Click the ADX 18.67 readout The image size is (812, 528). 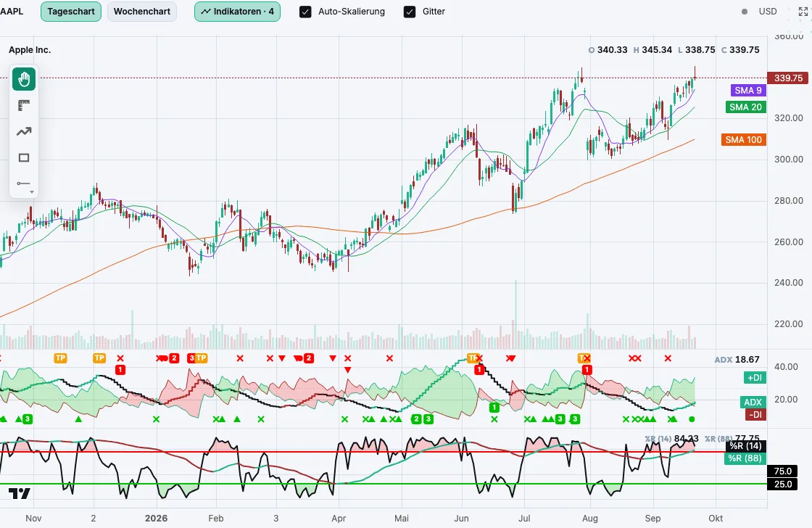(737, 360)
